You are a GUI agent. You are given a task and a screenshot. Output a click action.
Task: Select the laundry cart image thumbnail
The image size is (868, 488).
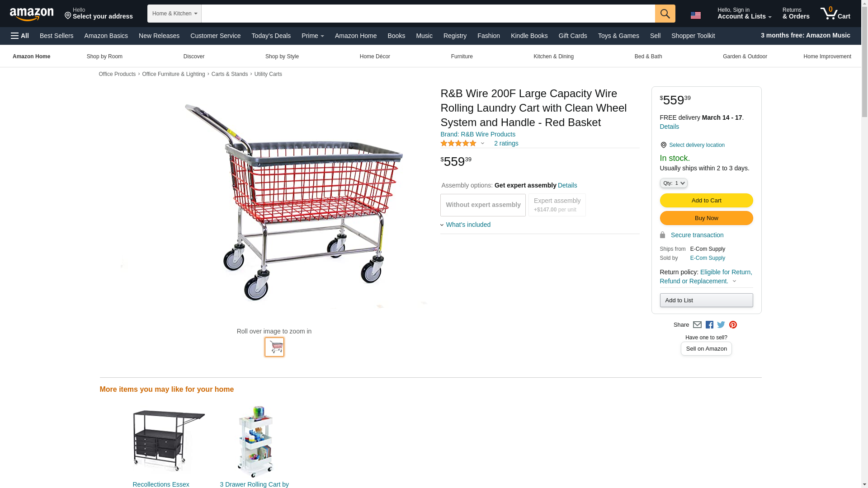click(x=274, y=347)
